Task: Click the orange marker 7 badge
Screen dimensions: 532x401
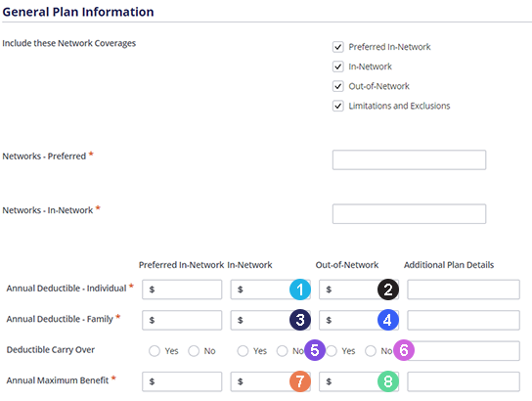Action: [300, 381]
